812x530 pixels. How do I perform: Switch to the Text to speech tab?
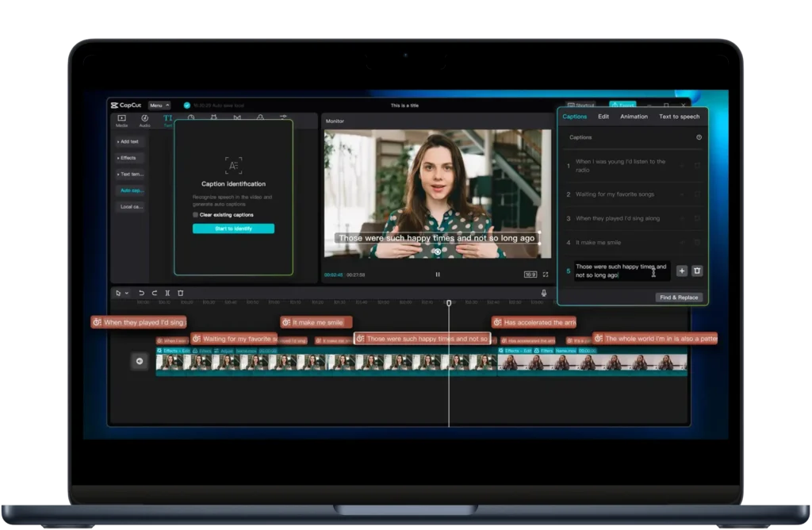tap(679, 117)
